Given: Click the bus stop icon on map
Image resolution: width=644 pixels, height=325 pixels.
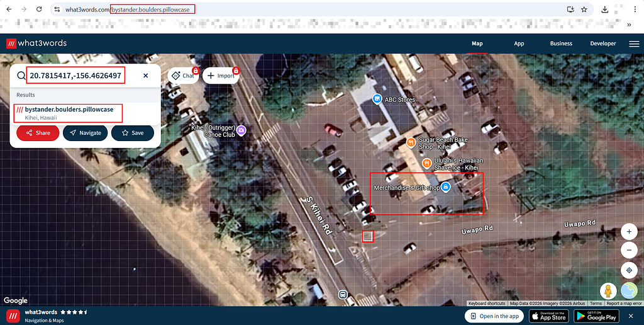Looking at the screenshot, I should (x=343, y=294).
